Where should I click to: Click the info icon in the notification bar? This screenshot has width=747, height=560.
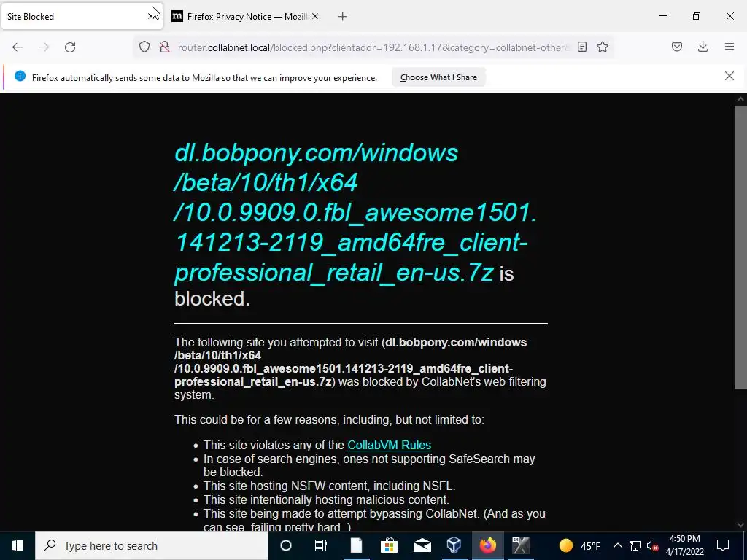20,76
